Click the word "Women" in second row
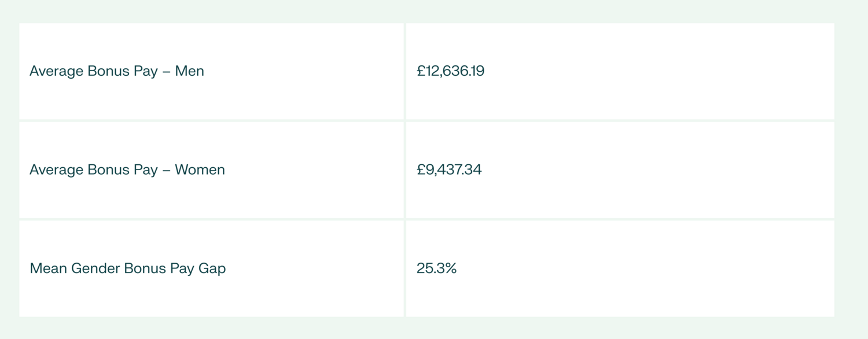The image size is (868, 339). (x=200, y=169)
